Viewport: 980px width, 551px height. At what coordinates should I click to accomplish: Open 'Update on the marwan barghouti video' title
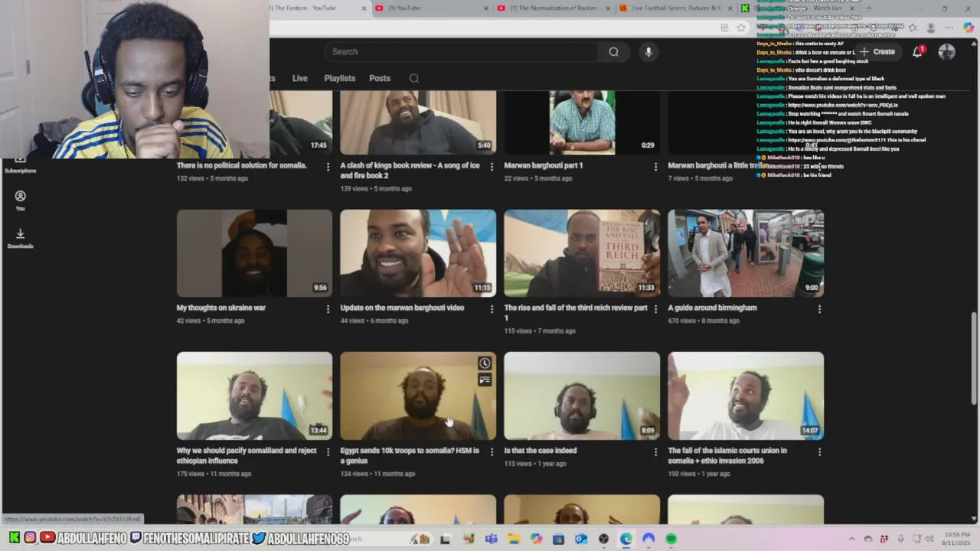(402, 308)
